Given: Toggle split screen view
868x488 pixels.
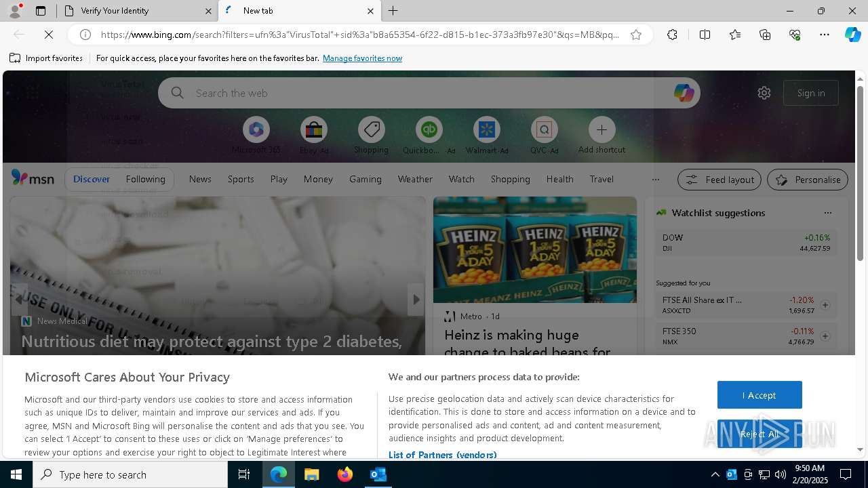Looking at the screenshot, I should [x=705, y=35].
